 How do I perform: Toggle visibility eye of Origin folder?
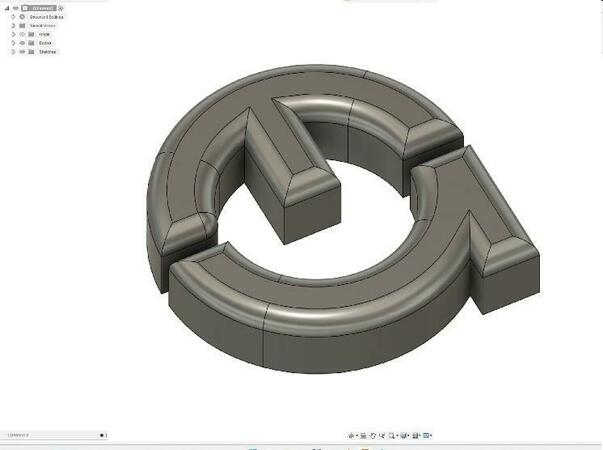pyautogui.click(x=22, y=34)
